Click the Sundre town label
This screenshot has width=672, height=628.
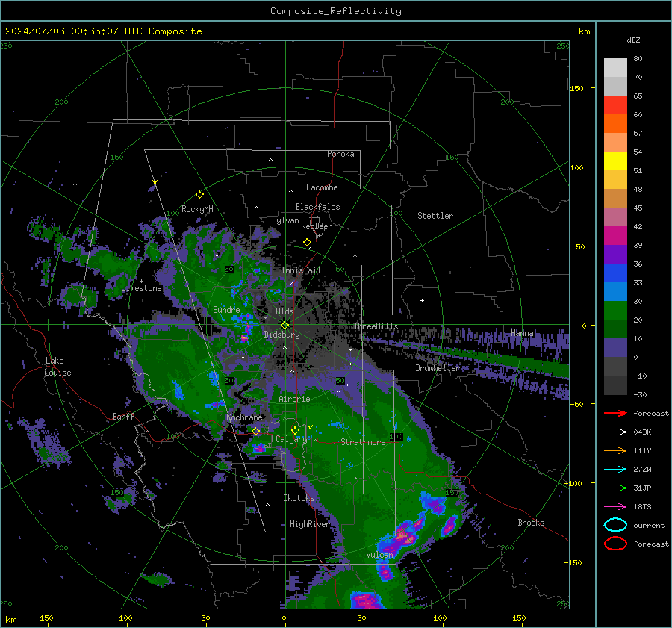click(x=226, y=309)
